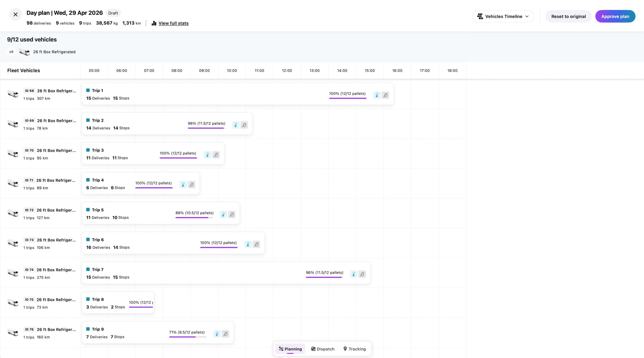Select the Trip 6 card title
This screenshot has height=358, width=644.
click(x=98, y=240)
